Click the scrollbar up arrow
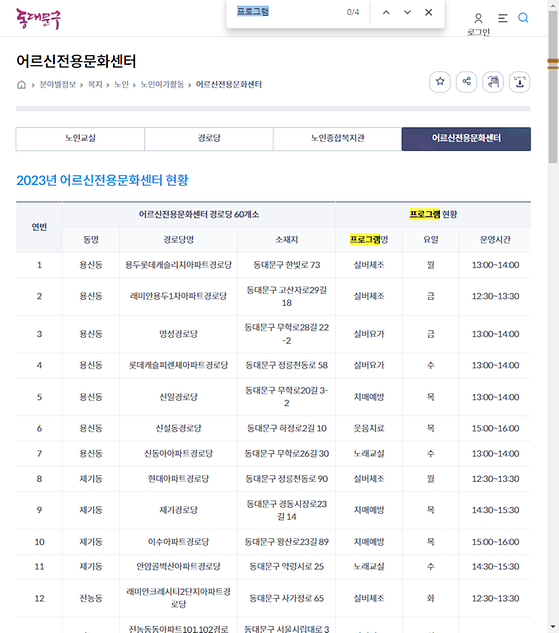 pos(553,5)
